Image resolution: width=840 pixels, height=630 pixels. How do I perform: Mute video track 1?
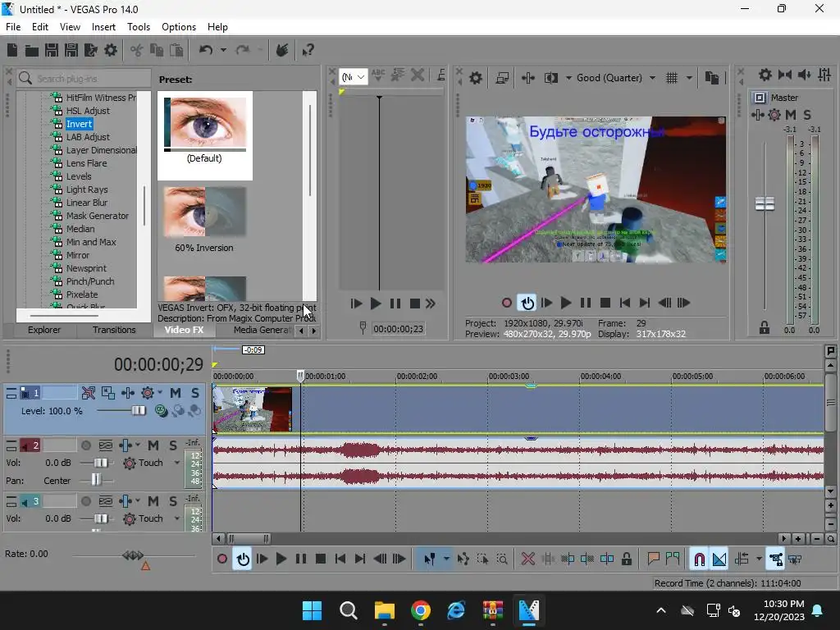tap(176, 393)
